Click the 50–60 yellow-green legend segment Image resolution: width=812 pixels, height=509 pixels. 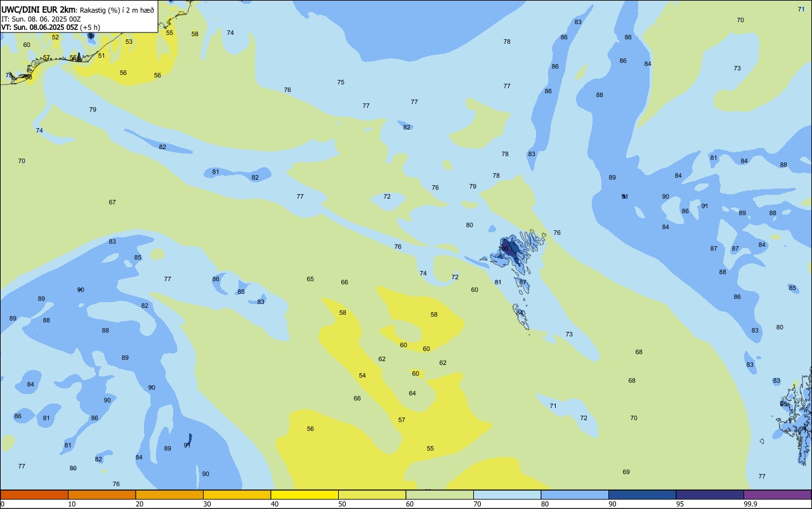pos(372,494)
